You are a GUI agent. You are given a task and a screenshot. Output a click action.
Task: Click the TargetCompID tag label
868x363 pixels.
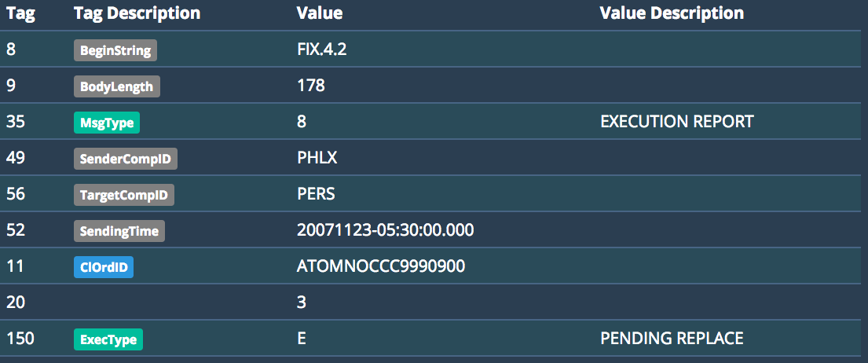pyautogui.click(x=124, y=195)
